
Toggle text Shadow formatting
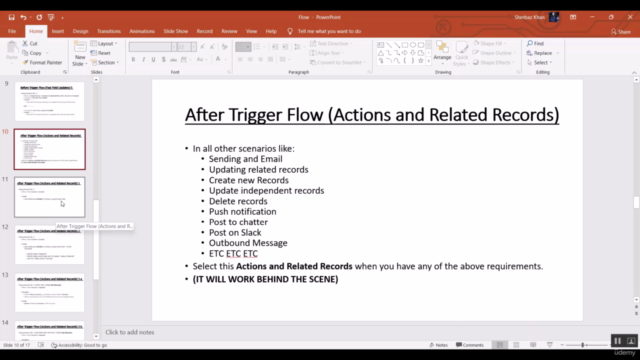(163, 60)
